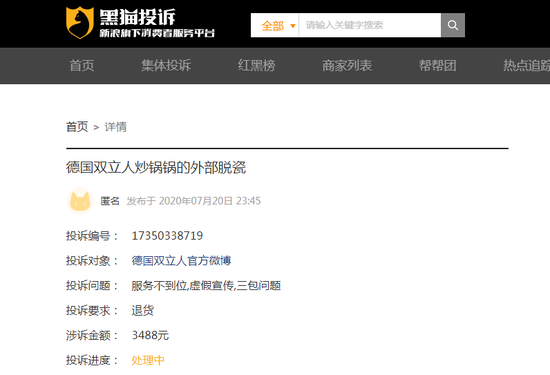Click the 投诉编号 label
This screenshot has height=375, width=550.
coord(92,236)
